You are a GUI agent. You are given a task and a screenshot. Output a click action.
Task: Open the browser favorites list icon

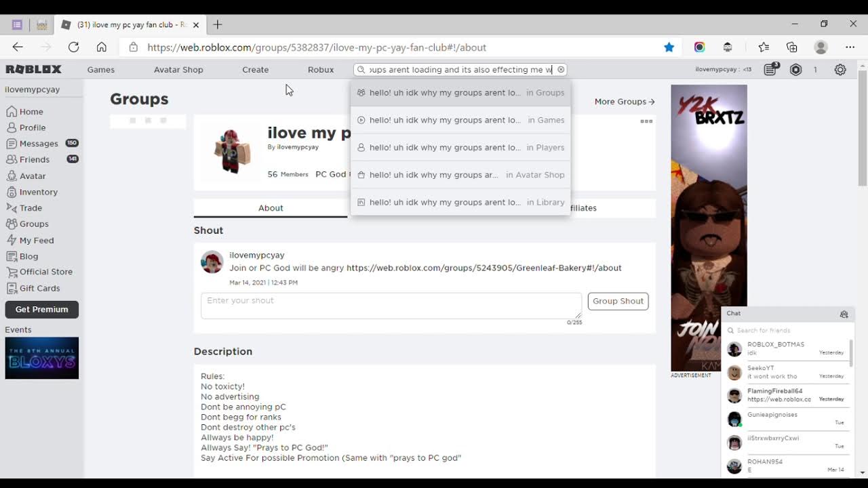764,47
